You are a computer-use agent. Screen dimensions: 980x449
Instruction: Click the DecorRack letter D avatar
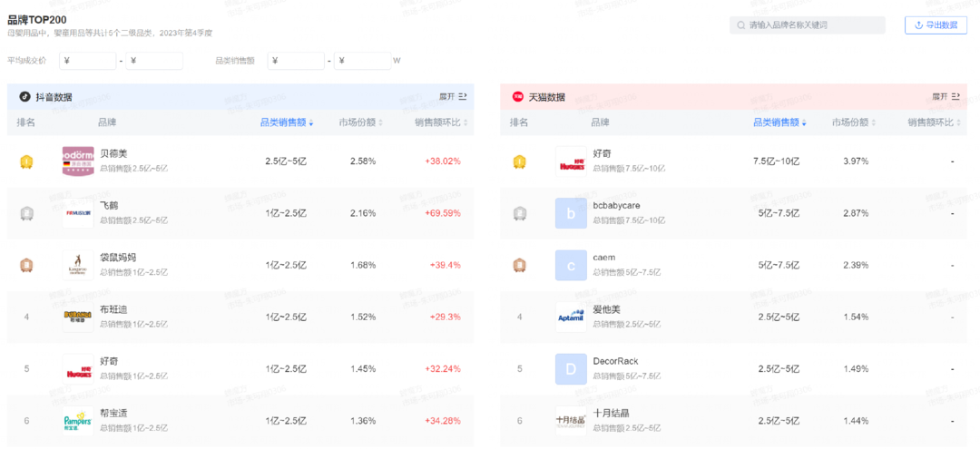[571, 368]
